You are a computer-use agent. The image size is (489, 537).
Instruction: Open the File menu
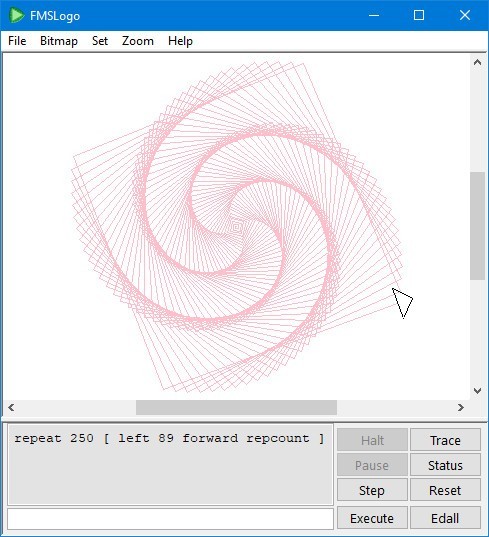17,41
